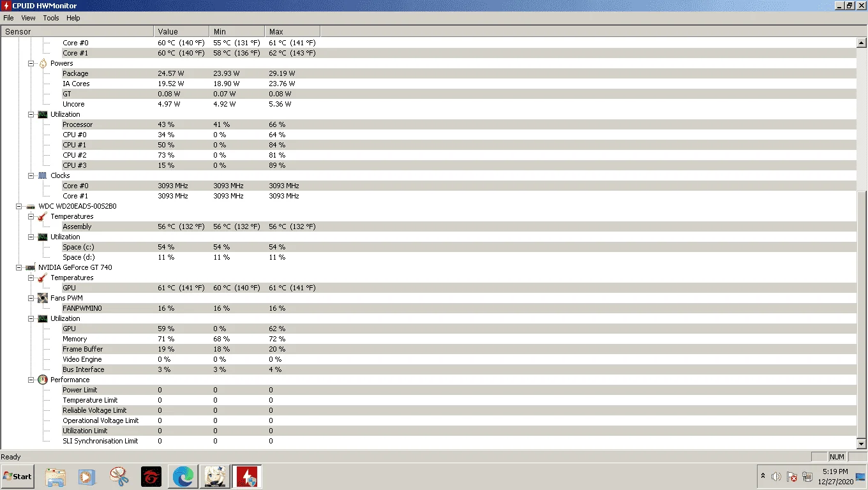
Task: Click the Action Center flag tray icon
Action: pyautogui.click(x=792, y=477)
